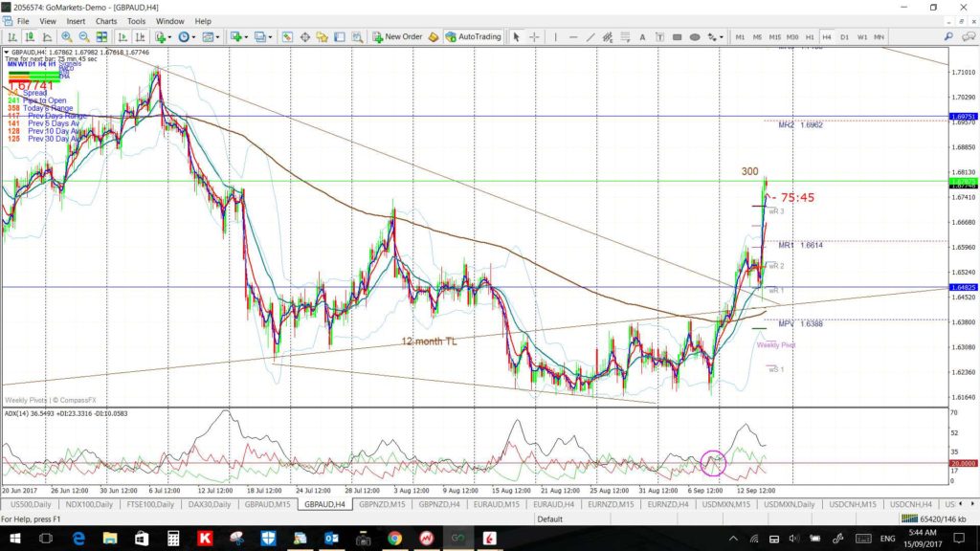Switch chart to bar chart mode

pyautogui.click(x=11, y=37)
